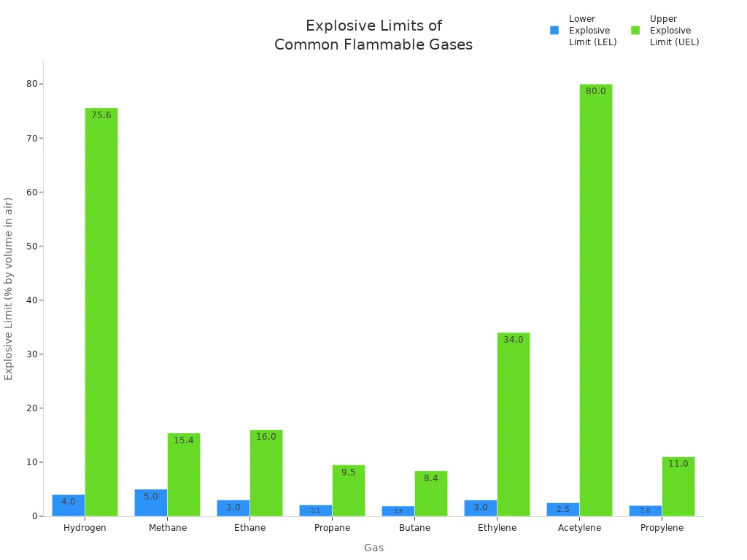This screenshot has width=747, height=560.
Task: Click Ethane's blue LEL bar showing 3.0
Action: (233, 509)
